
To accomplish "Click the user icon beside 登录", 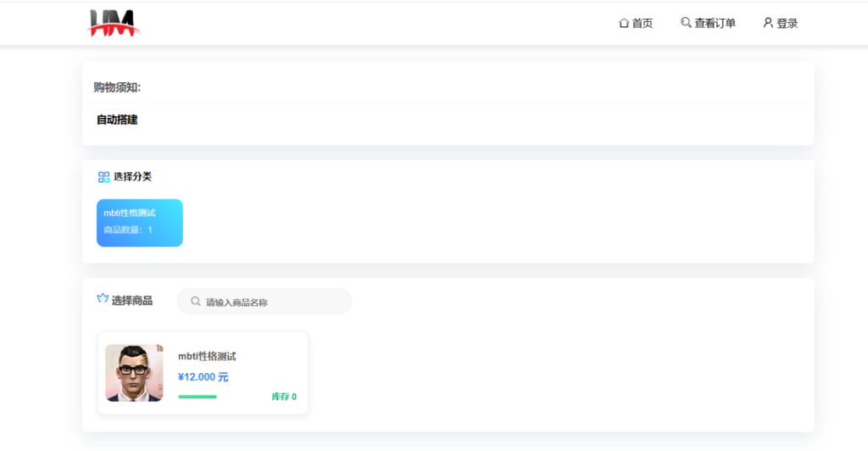I will (x=768, y=23).
